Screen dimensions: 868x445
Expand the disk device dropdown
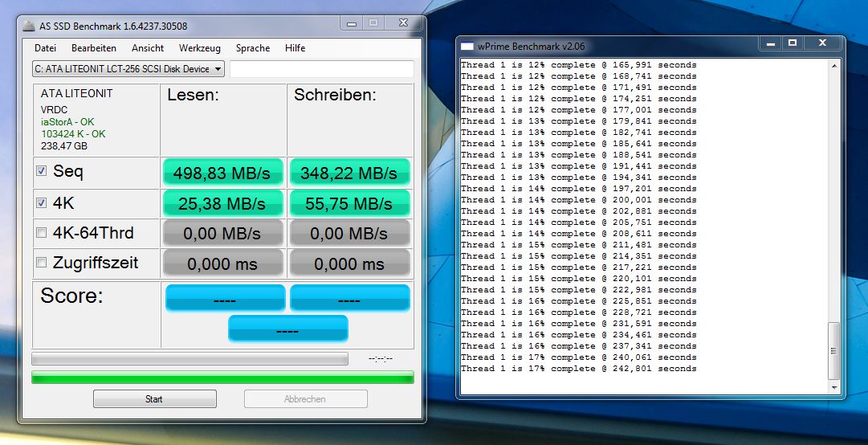[x=218, y=69]
